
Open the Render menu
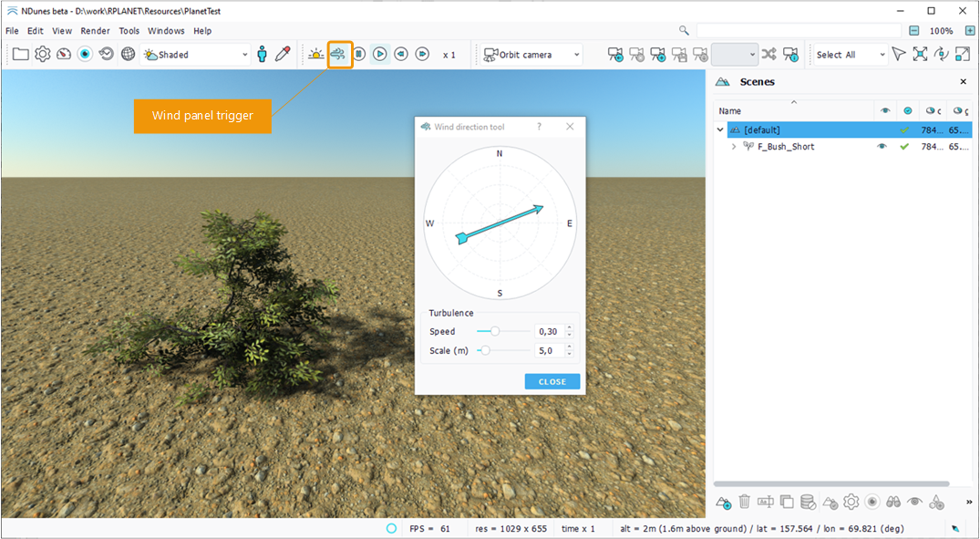pyautogui.click(x=95, y=31)
